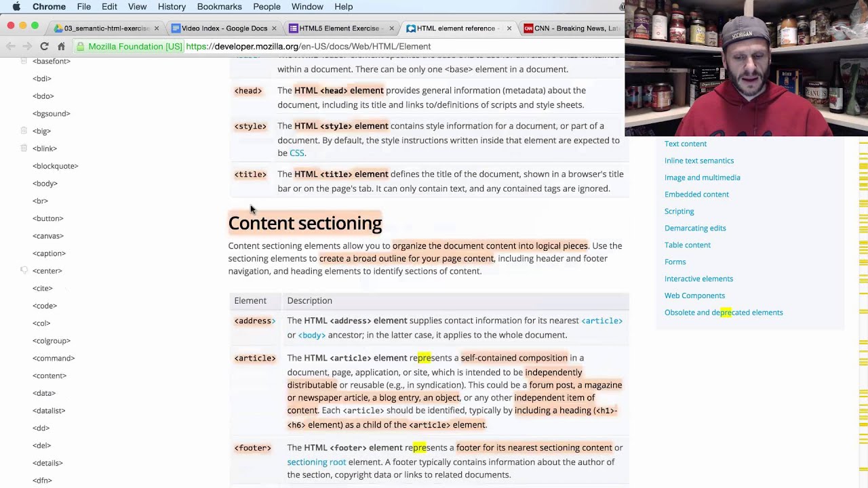Switch to the CNN Breaking News tab

coord(573,28)
